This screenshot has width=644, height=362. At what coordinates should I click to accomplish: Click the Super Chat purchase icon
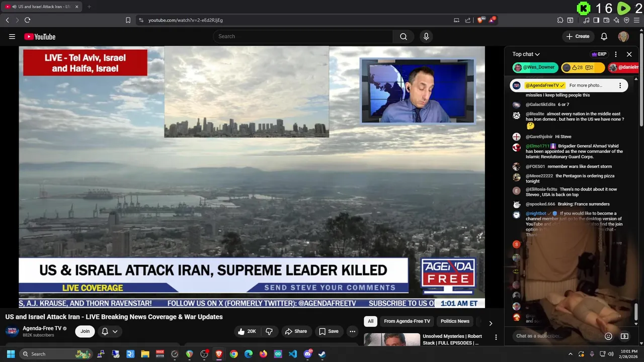point(624,336)
